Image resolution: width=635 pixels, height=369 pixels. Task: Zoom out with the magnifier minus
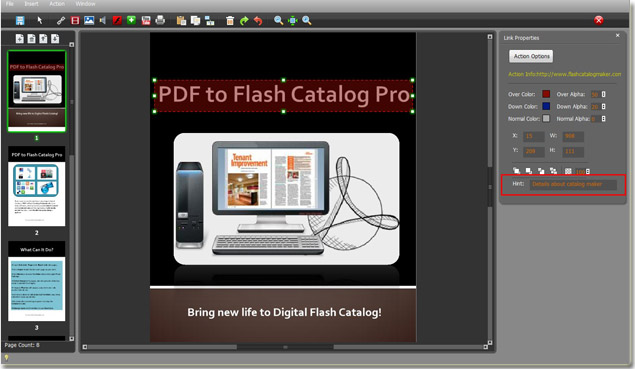278,20
